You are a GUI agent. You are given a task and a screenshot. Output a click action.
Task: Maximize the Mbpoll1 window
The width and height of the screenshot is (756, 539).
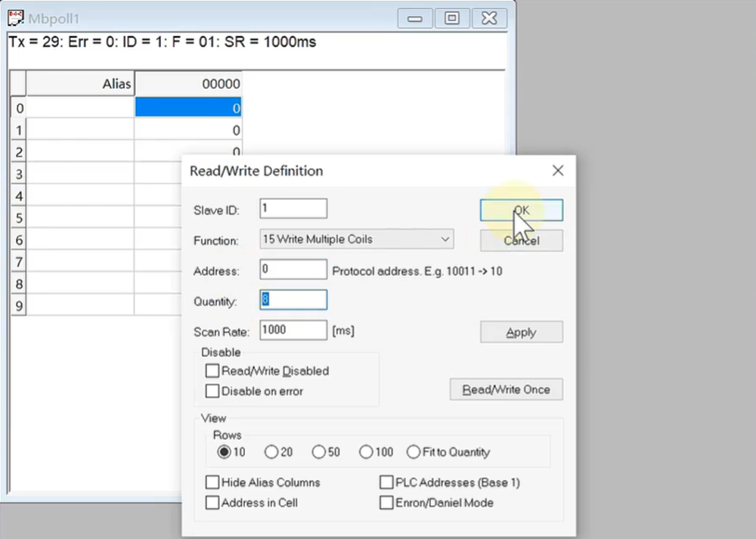click(x=452, y=18)
